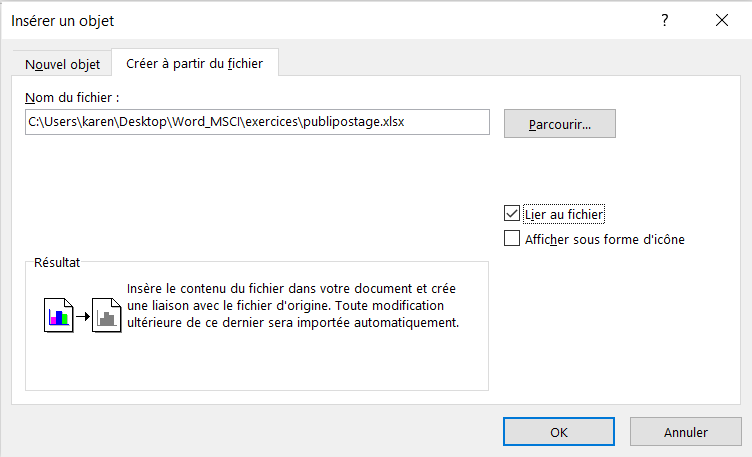752x457 pixels.
Task: Open the Parcourir file browser
Action: (x=560, y=124)
